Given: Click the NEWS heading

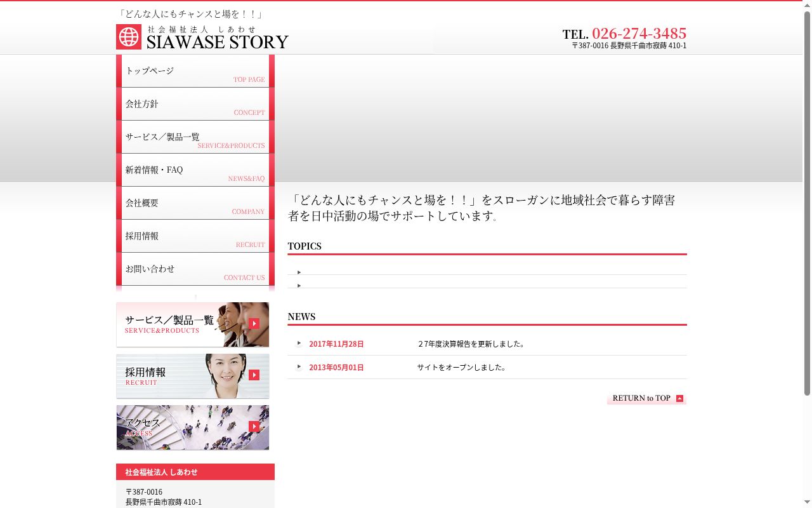Looking at the screenshot, I should click(301, 316).
